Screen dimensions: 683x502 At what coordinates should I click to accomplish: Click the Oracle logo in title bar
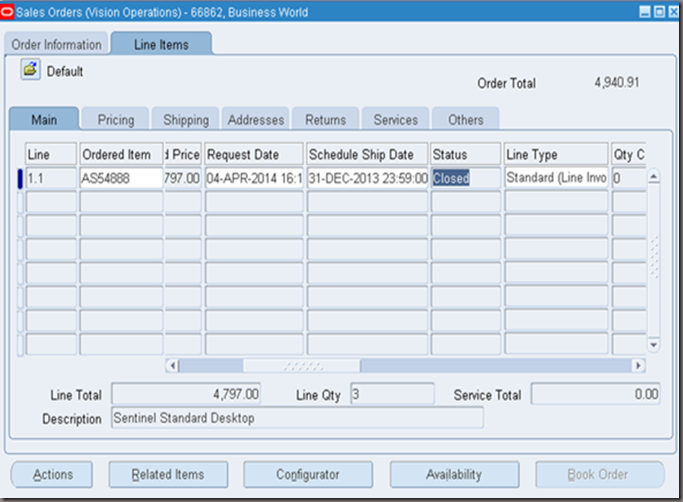(7, 12)
